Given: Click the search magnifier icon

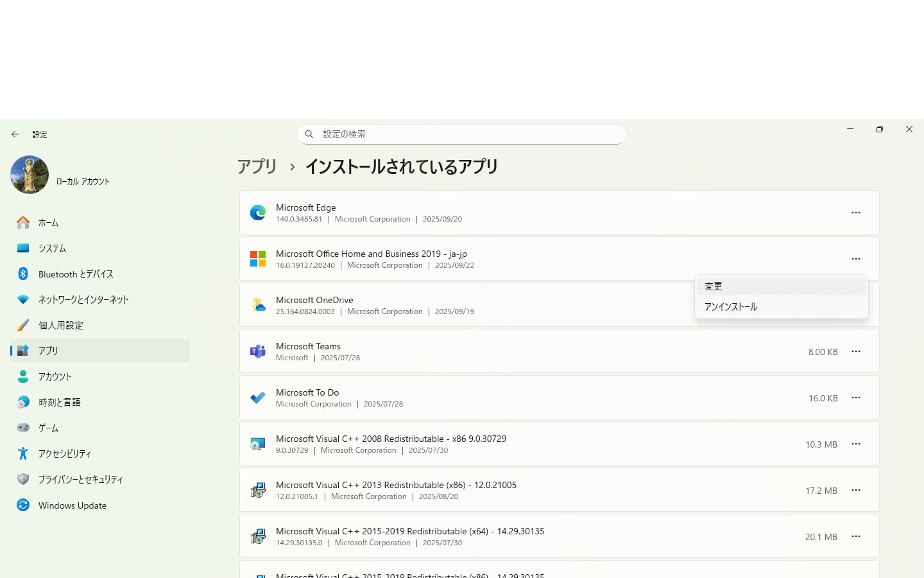Looking at the screenshot, I should coord(309,134).
